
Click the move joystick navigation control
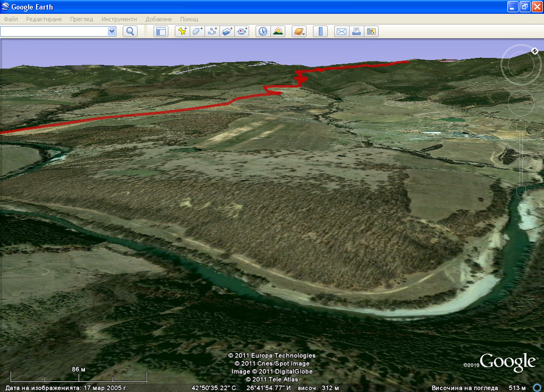point(521,103)
